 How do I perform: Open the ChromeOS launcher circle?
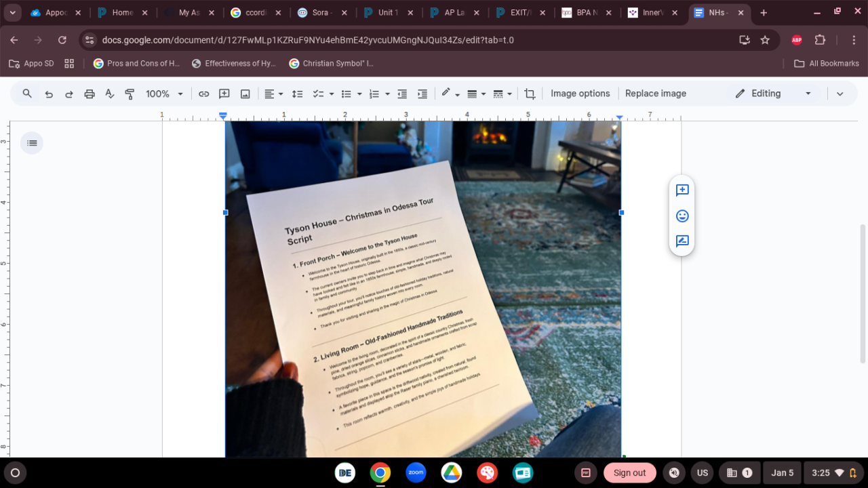coord(15,472)
